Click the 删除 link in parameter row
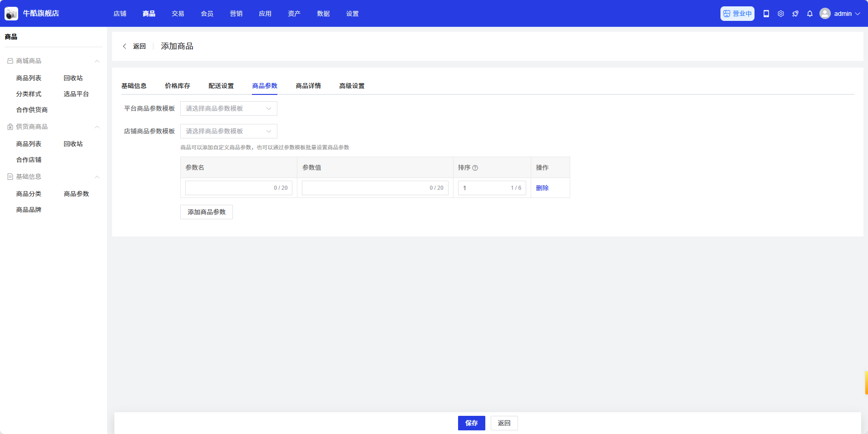 [x=542, y=188]
